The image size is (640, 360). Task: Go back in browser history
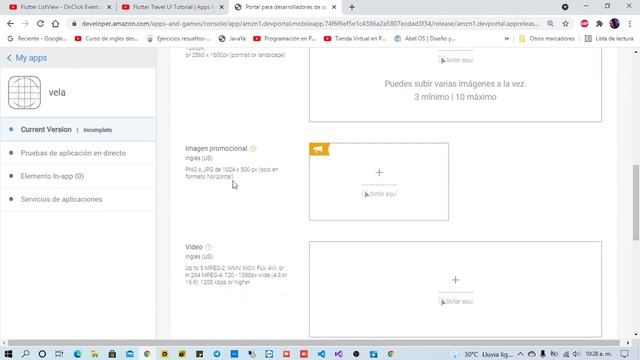click(10, 24)
